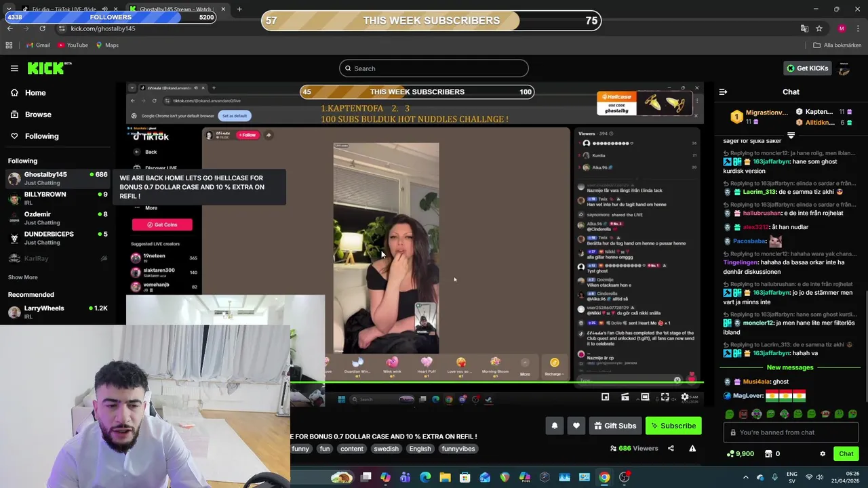Open the translate page icon
The width and height of the screenshot is (868, 488).
(804, 28)
